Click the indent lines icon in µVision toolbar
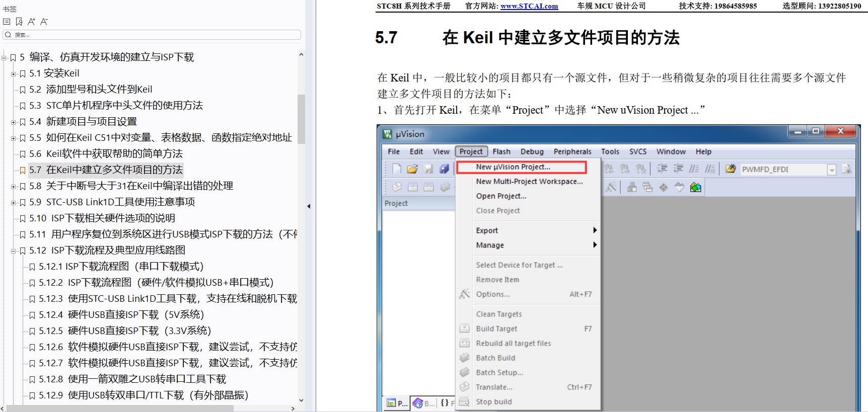 pos(662,169)
